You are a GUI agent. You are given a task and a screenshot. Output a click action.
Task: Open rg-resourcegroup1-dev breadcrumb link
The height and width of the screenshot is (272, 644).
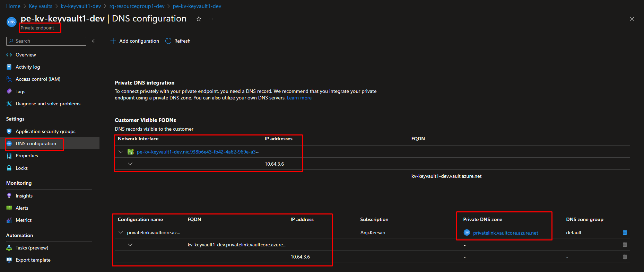pyautogui.click(x=137, y=6)
